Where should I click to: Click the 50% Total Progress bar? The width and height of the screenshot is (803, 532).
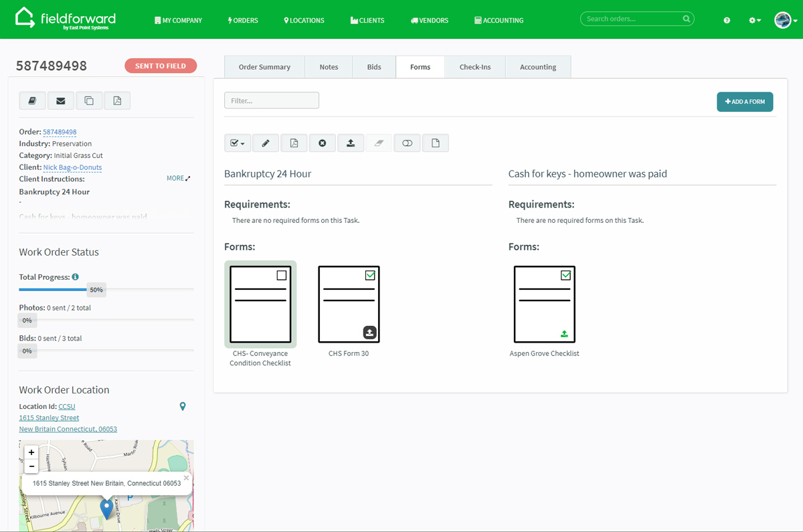pos(96,289)
